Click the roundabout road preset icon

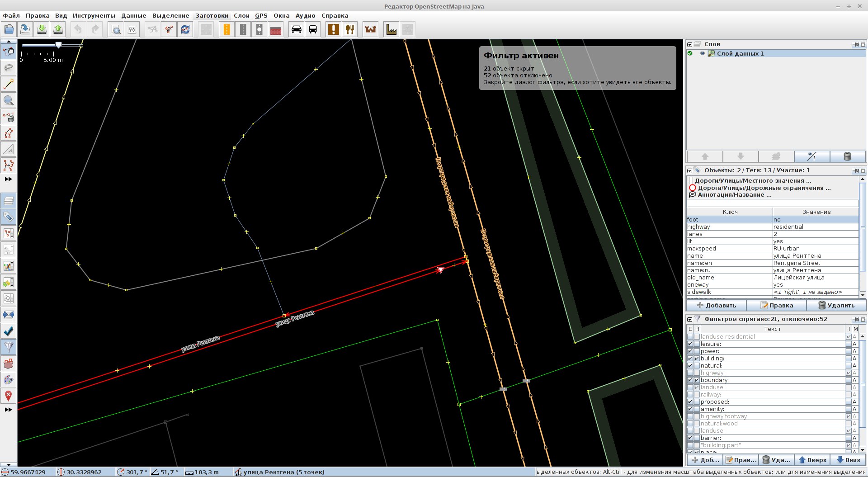tap(259, 30)
